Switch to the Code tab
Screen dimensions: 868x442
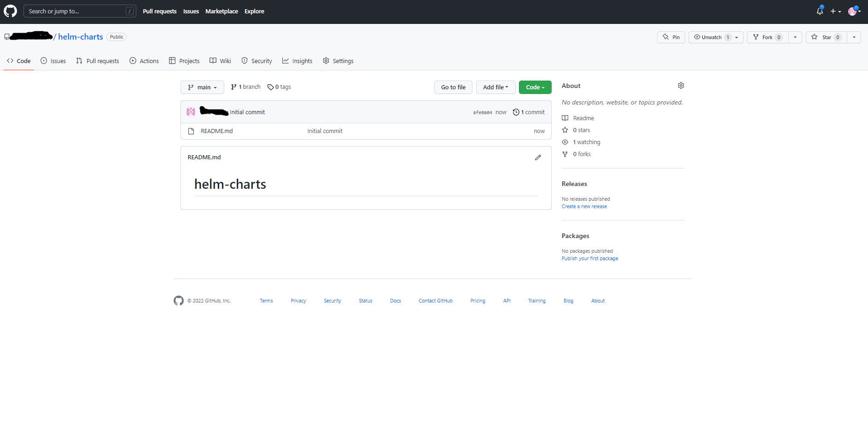click(x=19, y=61)
